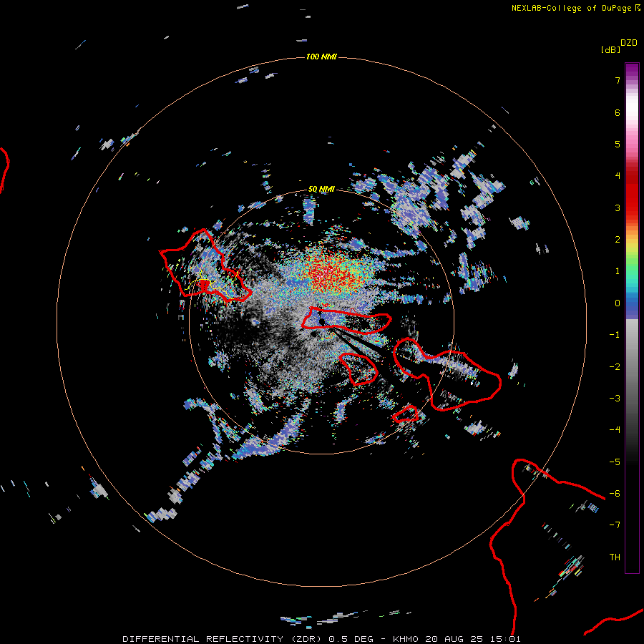This screenshot has width=644, height=644.
Task: Click the TH threshold label on colorbar
Action: [615, 557]
